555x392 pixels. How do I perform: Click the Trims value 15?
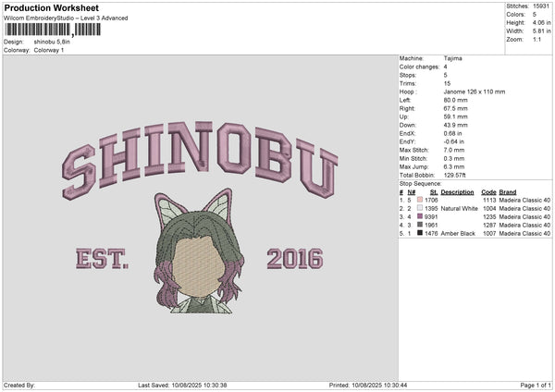pos(447,83)
